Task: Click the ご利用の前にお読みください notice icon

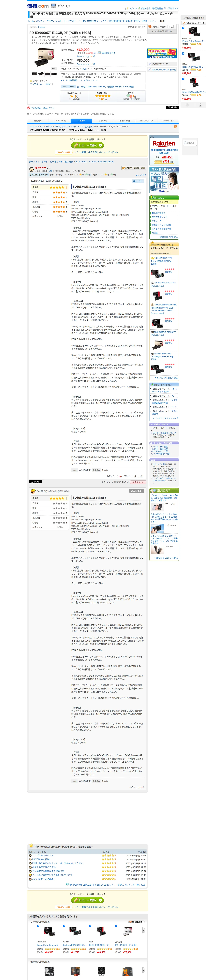Action: [x=29, y=108]
